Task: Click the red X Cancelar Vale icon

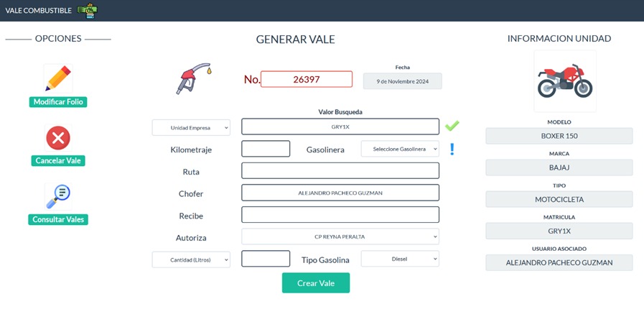Action: (58, 138)
